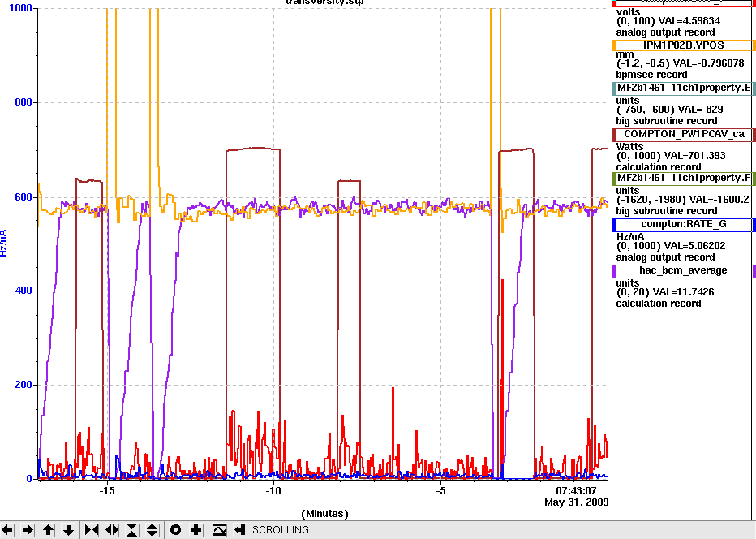Click the -5 minutes x-axis label
This screenshot has height=539, width=756.
pyautogui.click(x=440, y=491)
